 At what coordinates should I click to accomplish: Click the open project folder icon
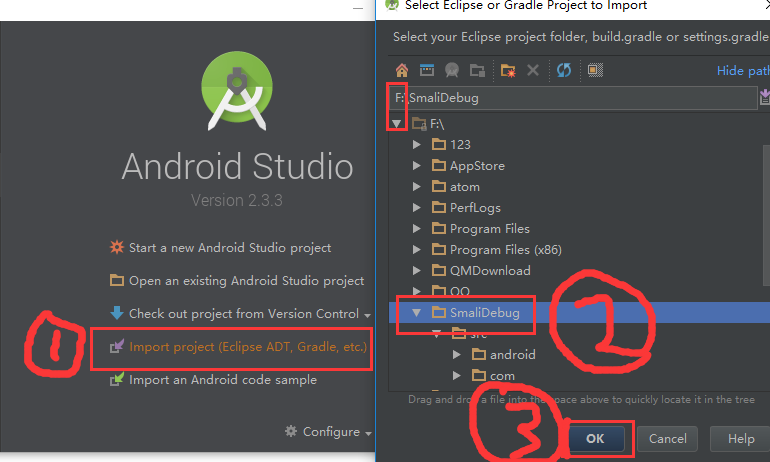click(117, 280)
